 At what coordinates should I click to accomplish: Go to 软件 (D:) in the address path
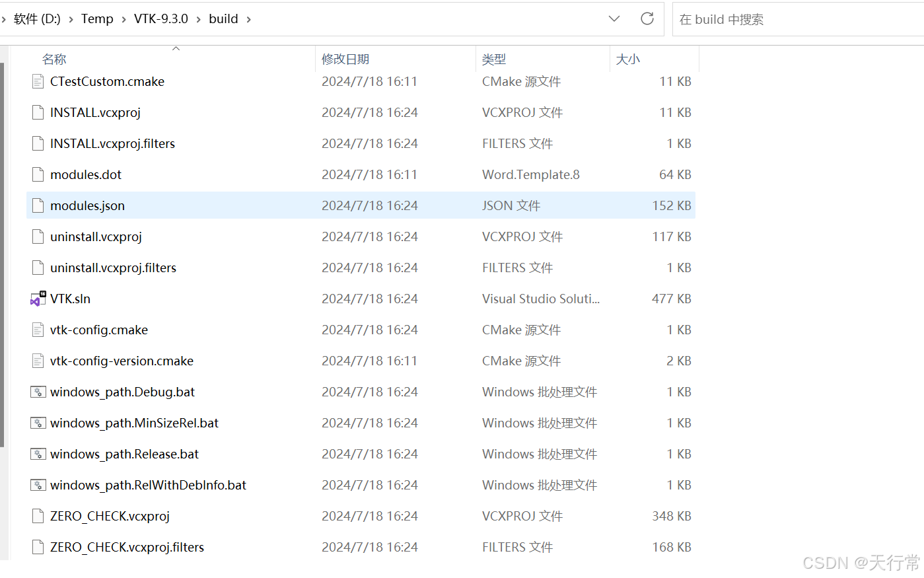pos(37,19)
